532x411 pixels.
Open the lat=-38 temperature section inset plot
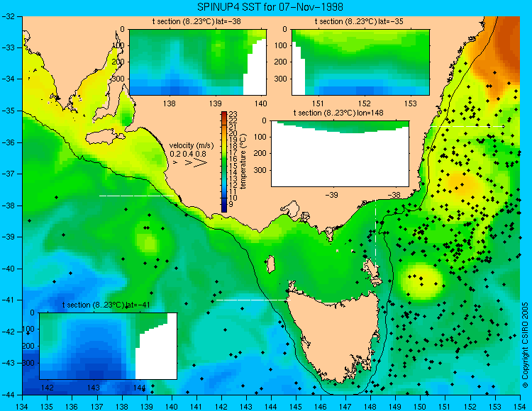[x=198, y=62]
